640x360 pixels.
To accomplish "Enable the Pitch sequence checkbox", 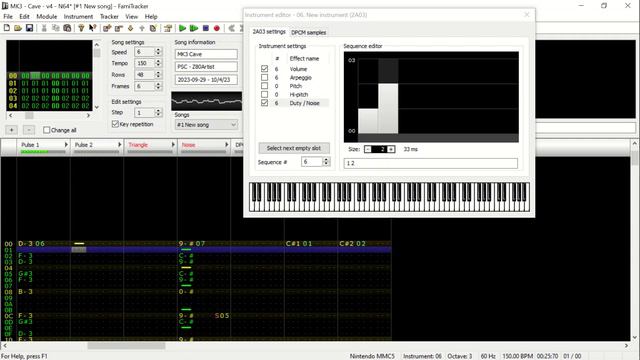I will coord(264,86).
